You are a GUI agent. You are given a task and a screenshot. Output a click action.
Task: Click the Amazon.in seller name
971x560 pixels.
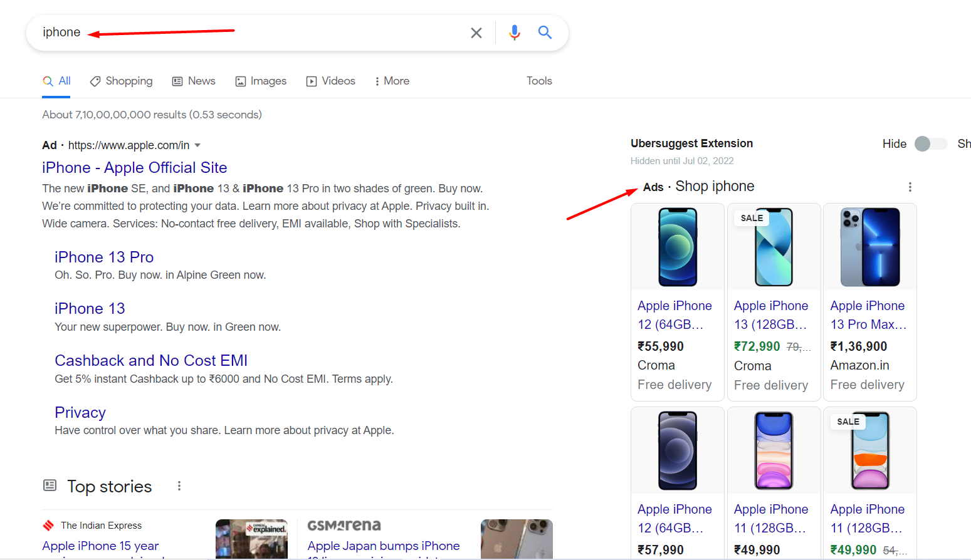point(860,365)
